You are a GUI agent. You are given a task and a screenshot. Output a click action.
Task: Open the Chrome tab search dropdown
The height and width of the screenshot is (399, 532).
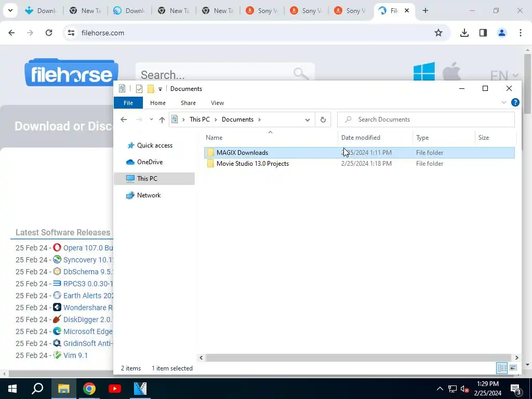10,10
